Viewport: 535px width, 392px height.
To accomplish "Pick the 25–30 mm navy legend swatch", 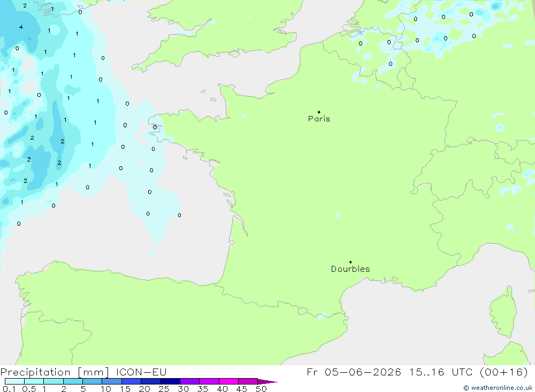I will (170, 381).
